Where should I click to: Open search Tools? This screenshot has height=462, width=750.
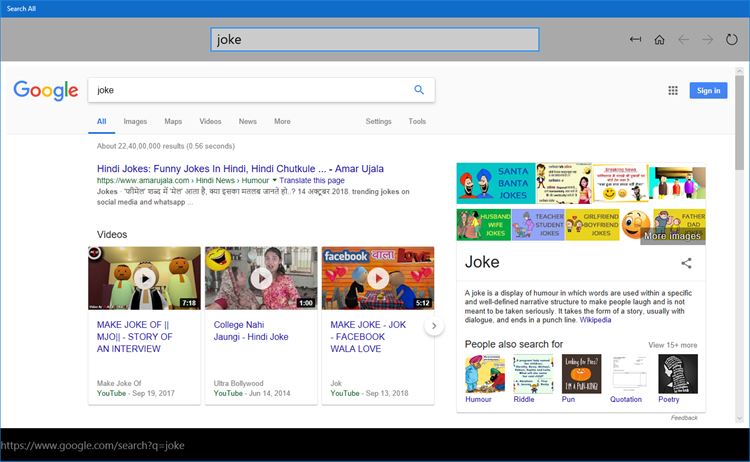tap(417, 121)
